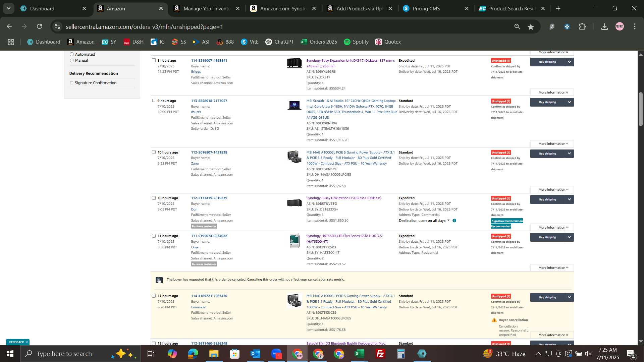644x362 pixels.
Task: Open Excel from the taskbar
Action: pyautogui.click(x=359, y=354)
